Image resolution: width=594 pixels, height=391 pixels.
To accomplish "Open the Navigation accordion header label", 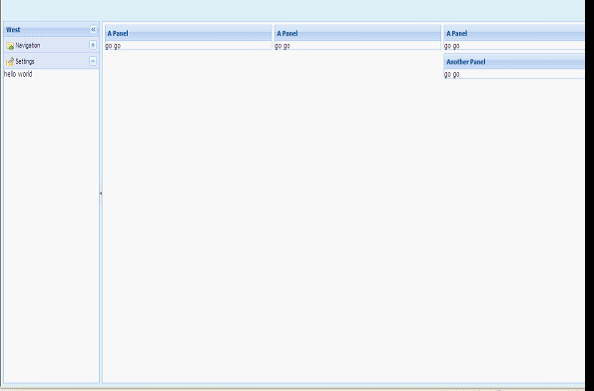I will pyautogui.click(x=28, y=45).
